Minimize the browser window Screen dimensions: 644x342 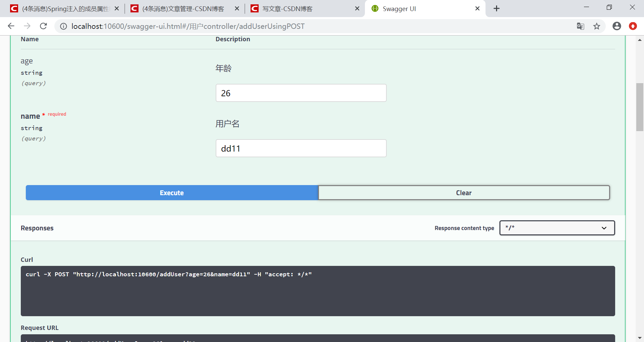586,7
